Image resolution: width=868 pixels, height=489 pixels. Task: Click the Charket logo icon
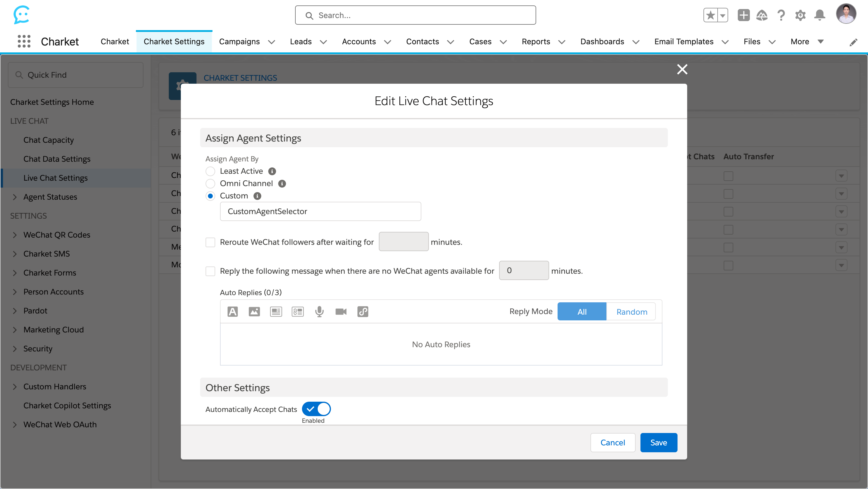(21, 15)
